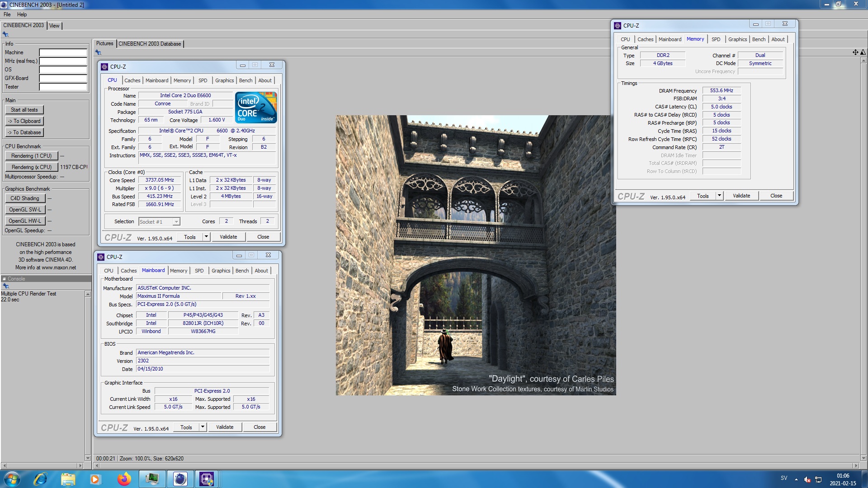This screenshot has height=488, width=868.
Task: Switch to CINEBENCH via its taskbar icon
Action: click(x=180, y=479)
